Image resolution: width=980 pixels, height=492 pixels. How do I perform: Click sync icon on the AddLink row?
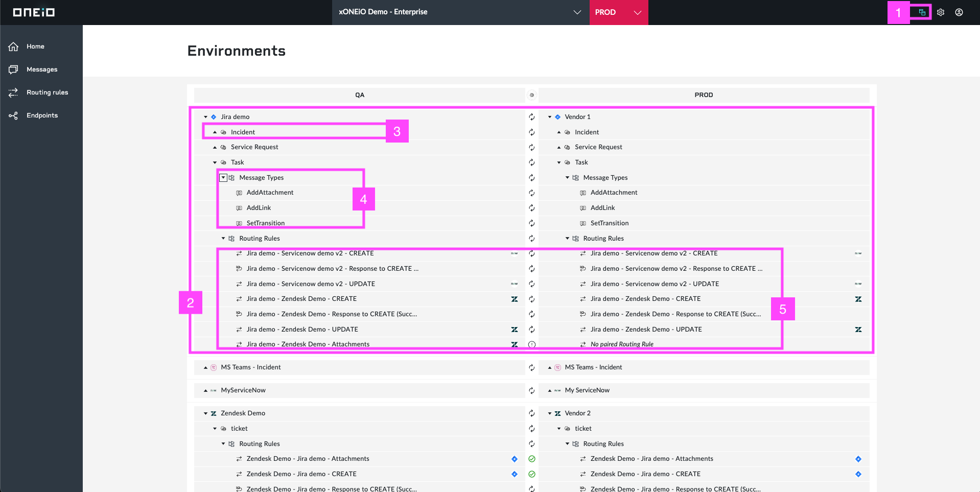pyautogui.click(x=532, y=208)
